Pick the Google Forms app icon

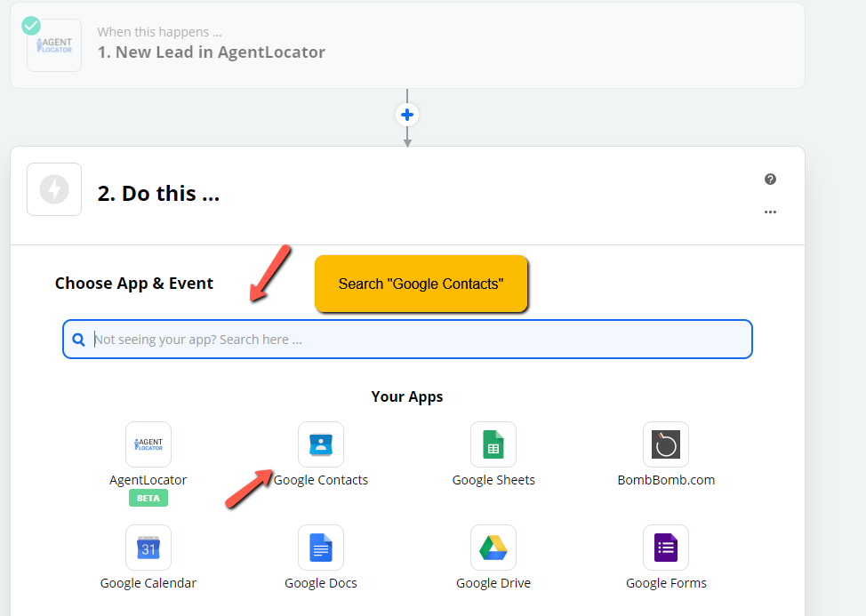pos(666,548)
